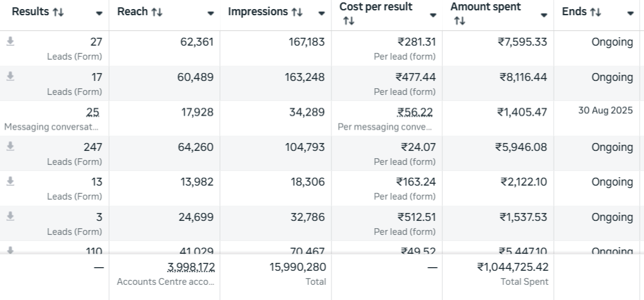This screenshot has width=644, height=300.
Task: Download leads for the 3 results row
Action: 10,217
